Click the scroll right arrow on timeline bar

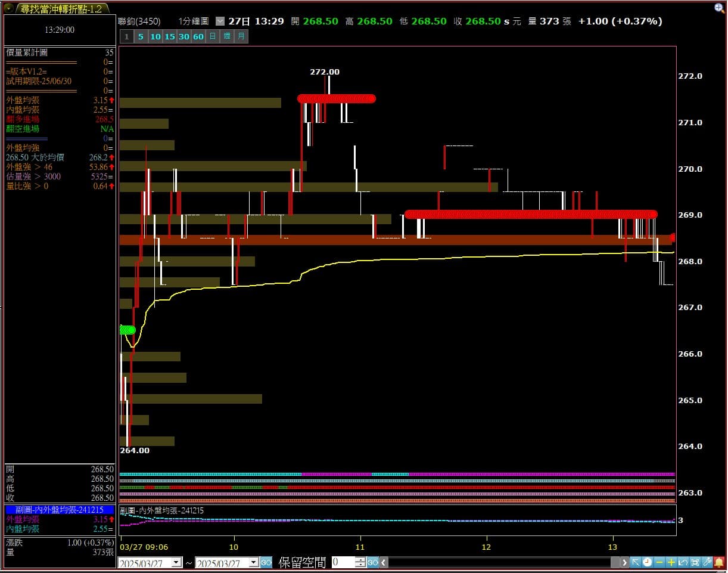[624, 562]
